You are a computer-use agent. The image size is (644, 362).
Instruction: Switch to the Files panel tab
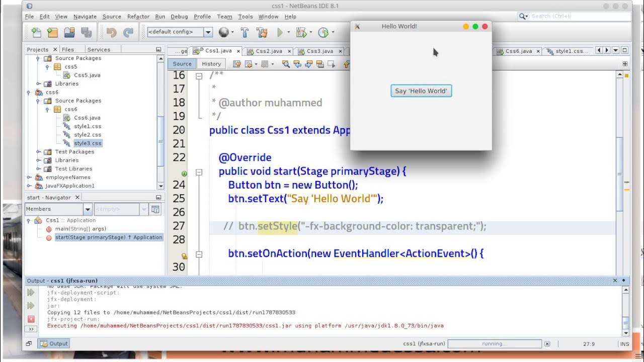click(67, 49)
